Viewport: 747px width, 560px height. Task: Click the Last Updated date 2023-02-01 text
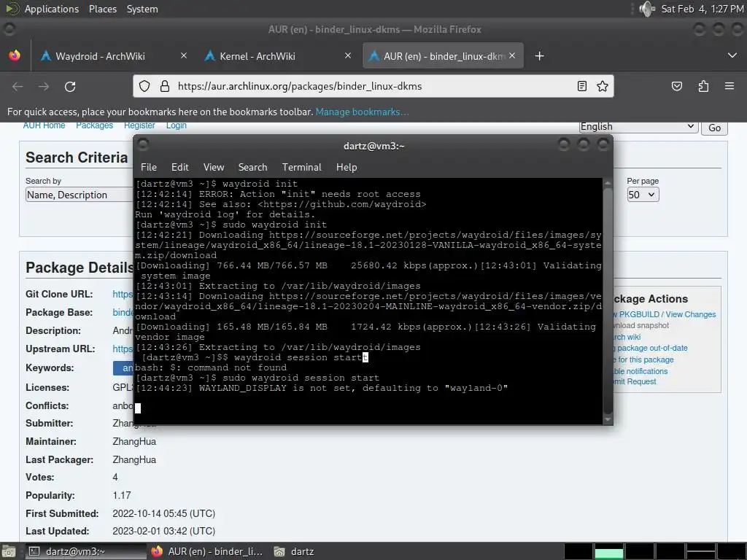163,531
